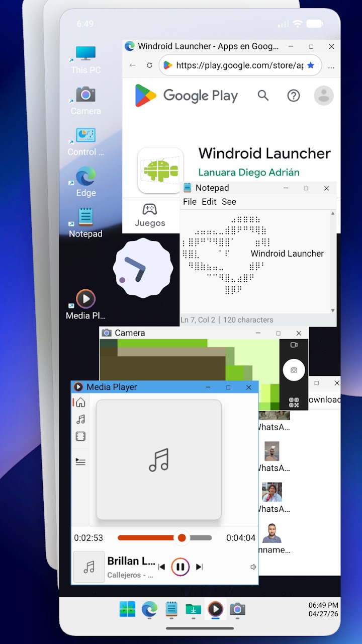Click the clock widget on desktop
Screen dimensions: 362x644
(x=143, y=268)
